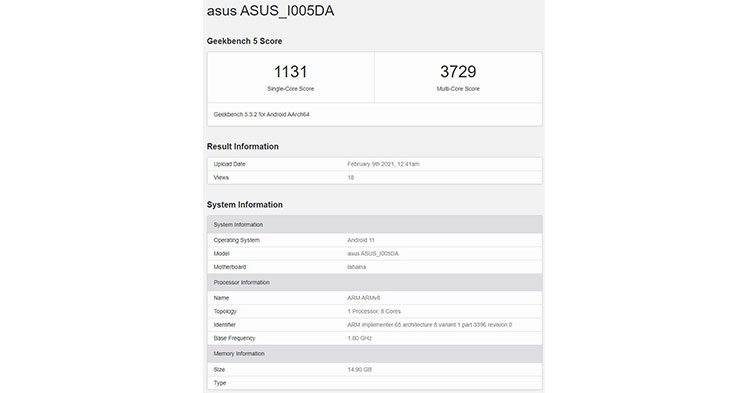Click the bold 'System Information' section heading
Viewport: 750px width, 393px height.
pos(244,205)
